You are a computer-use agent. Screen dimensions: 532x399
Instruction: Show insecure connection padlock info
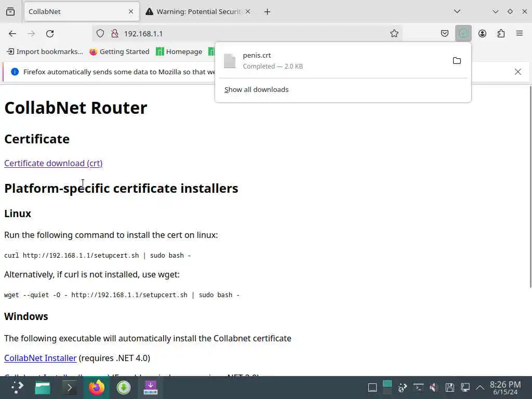(x=115, y=34)
